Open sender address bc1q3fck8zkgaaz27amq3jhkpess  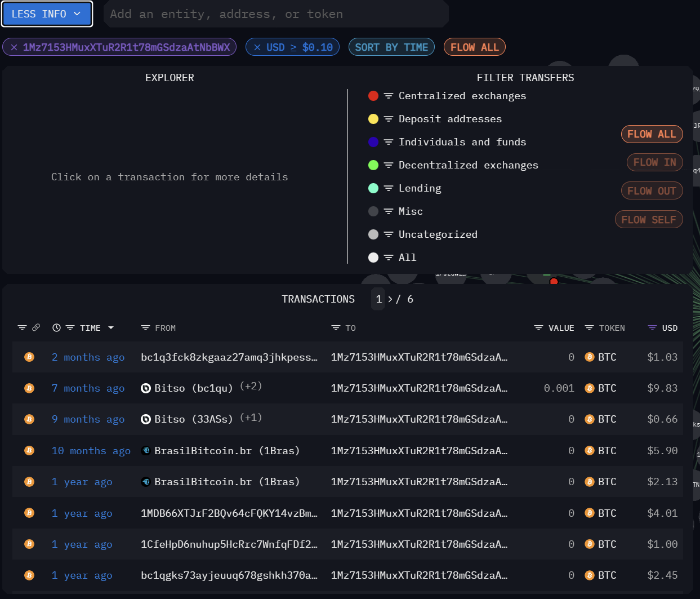click(229, 357)
